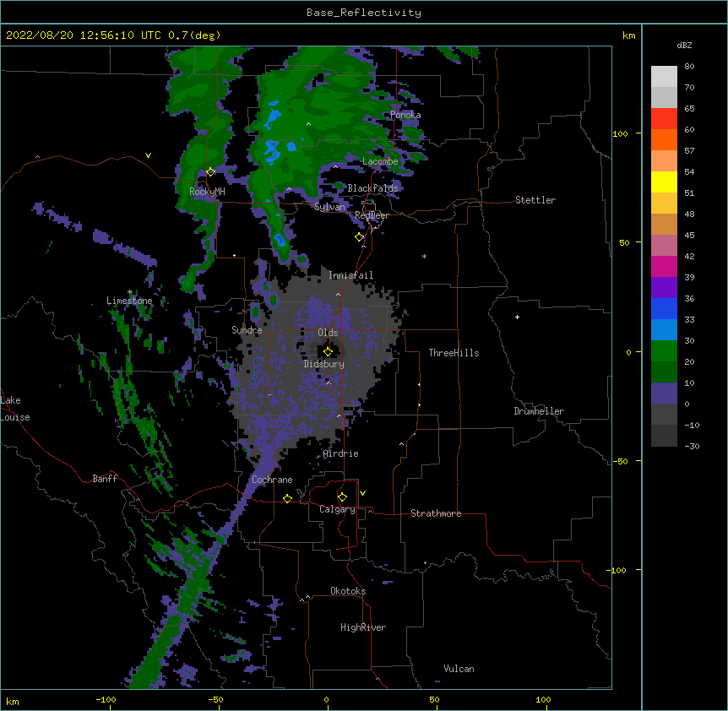Click the Sundre town label
Image resolution: width=728 pixels, height=711 pixels.
coord(247,330)
